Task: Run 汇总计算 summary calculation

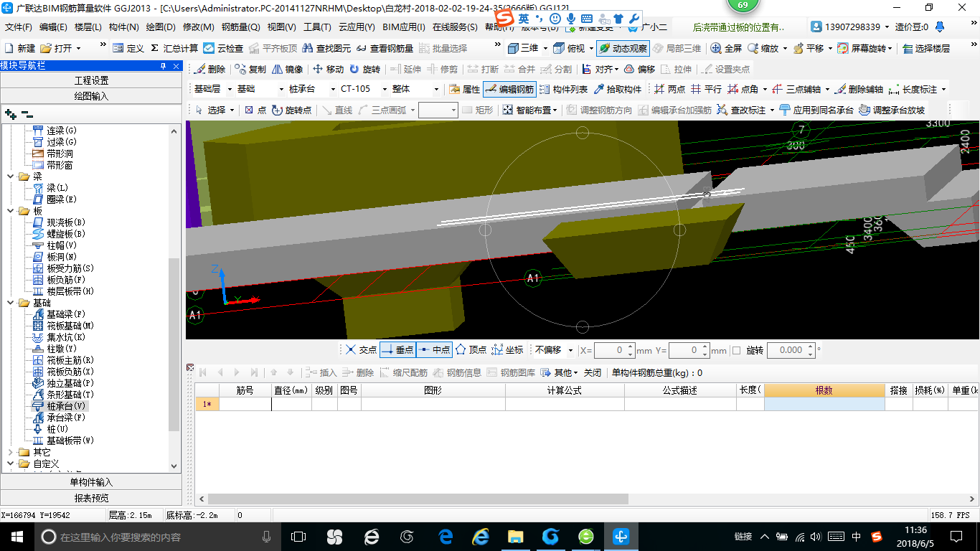Action: pos(174,48)
